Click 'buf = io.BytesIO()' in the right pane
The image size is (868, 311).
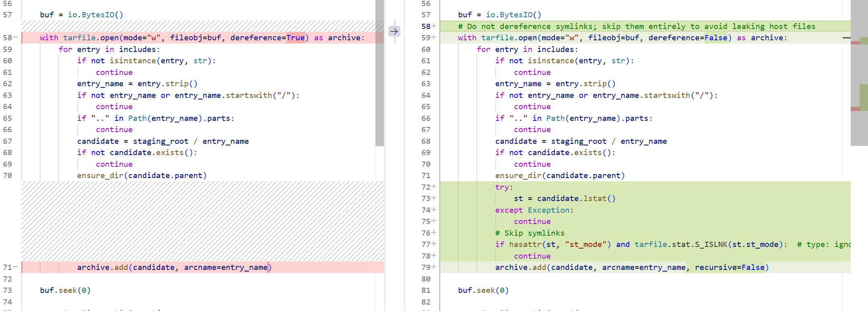(x=500, y=15)
